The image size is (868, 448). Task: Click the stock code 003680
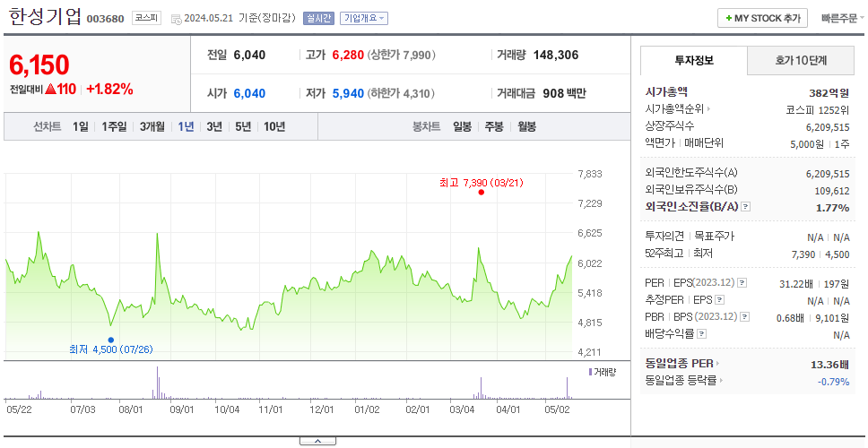click(x=105, y=20)
